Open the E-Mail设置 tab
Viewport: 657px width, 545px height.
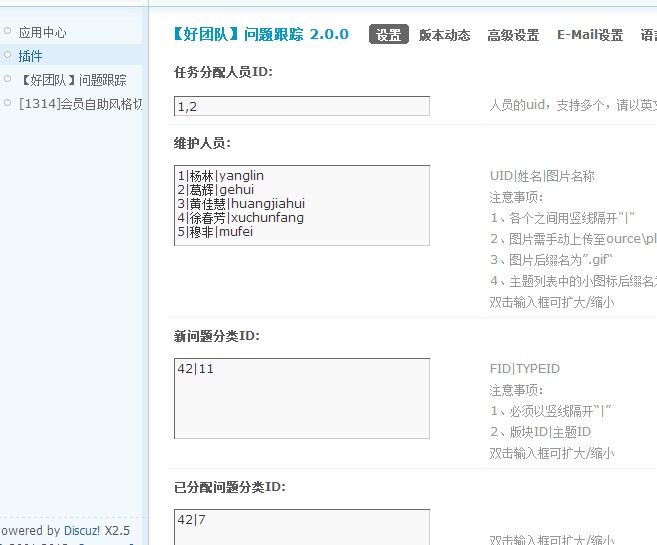(x=590, y=35)
